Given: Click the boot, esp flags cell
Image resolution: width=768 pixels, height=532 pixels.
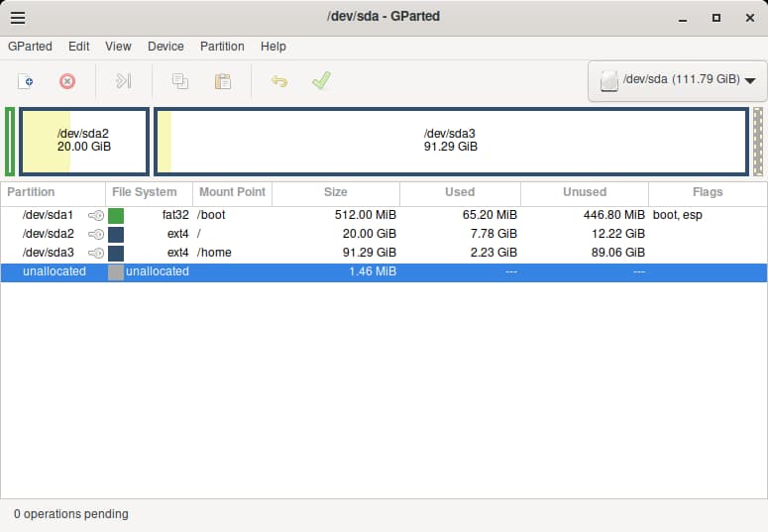Looking at the screenshot, I should 678,215.
